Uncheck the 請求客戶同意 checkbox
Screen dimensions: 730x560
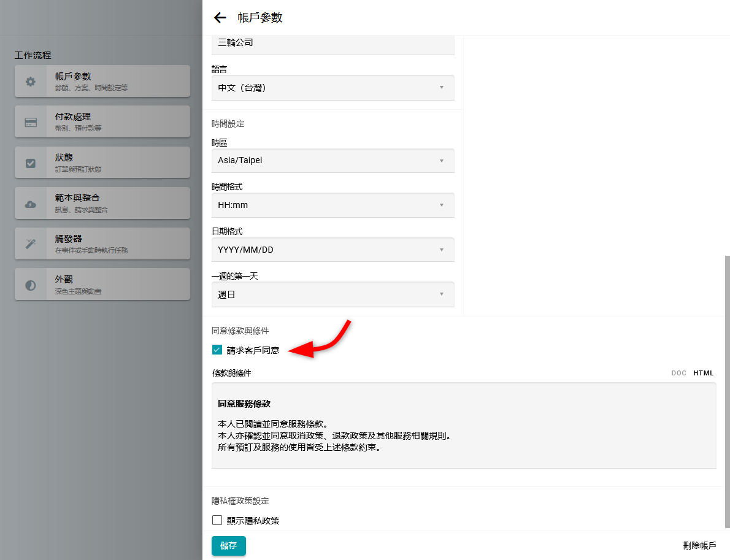click(217, 350)
